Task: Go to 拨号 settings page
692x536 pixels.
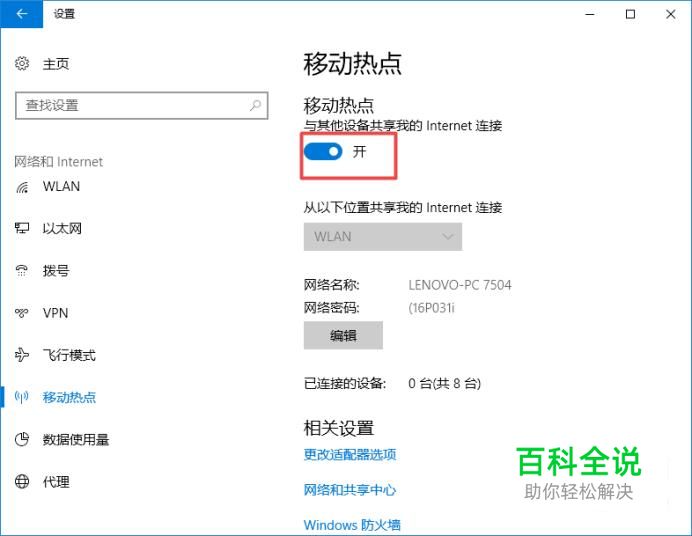Action: click(56, 270)
